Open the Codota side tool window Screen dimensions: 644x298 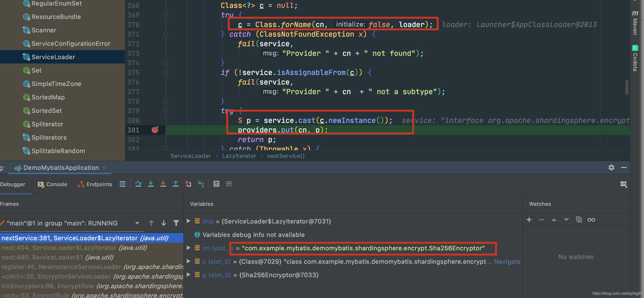[635, 58]
